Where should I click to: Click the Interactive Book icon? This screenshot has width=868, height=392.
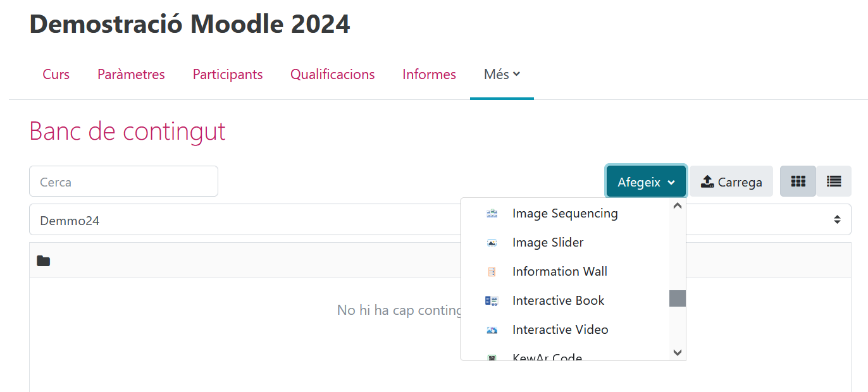click(x=492, y=301)
